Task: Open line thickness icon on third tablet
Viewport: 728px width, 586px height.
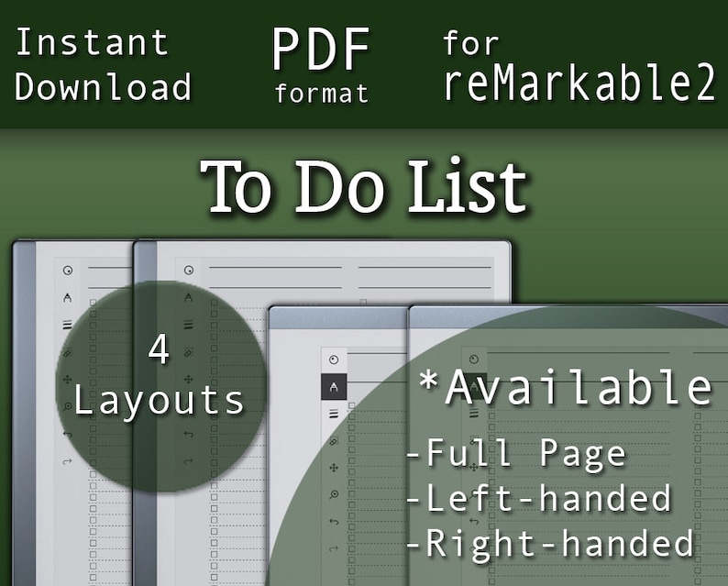Action: pyautogui.click(x=334, y=414)
